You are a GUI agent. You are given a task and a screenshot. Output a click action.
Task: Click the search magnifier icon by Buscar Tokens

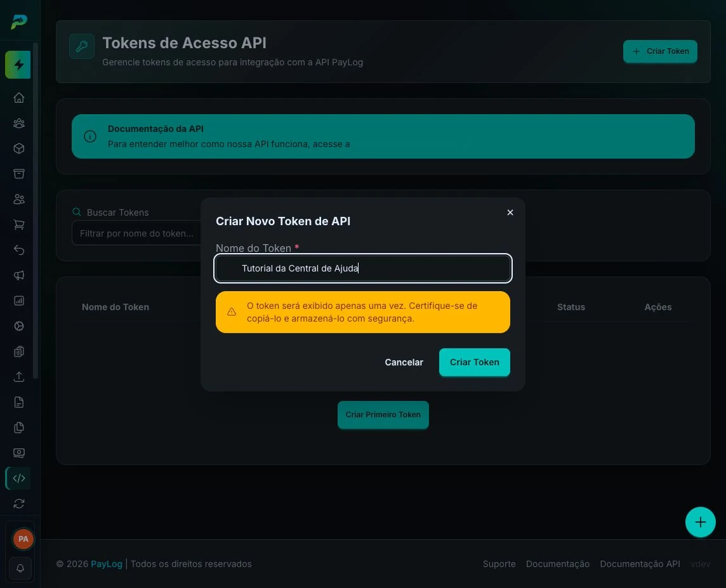coord(77,212)
